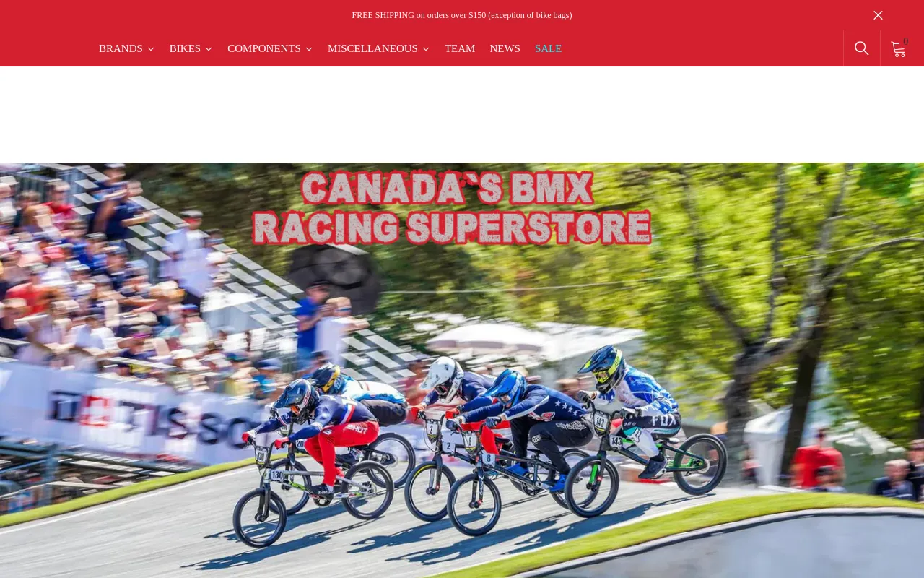Click the BMX riders hero banner image
924x578 pixels.
pos(462,370)
